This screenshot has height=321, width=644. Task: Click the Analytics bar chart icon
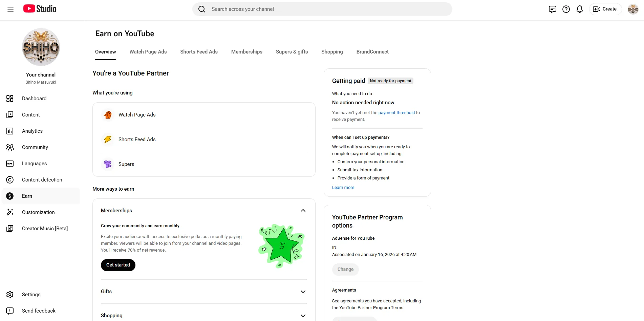pos(10,131)
